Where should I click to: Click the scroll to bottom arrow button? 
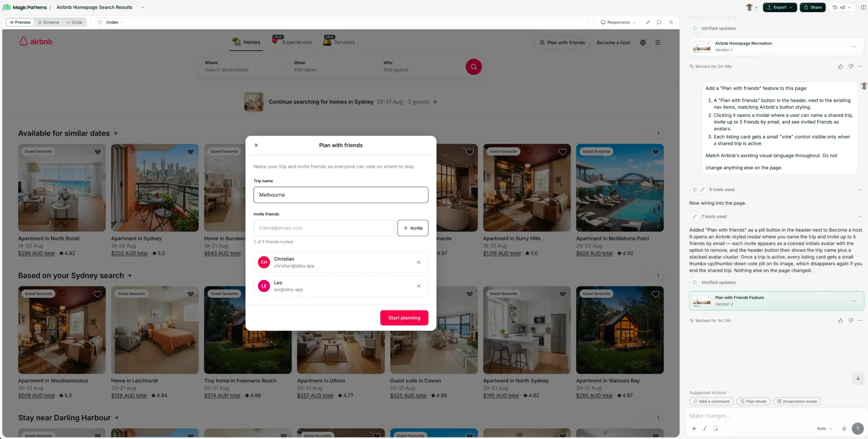[858, 378]
